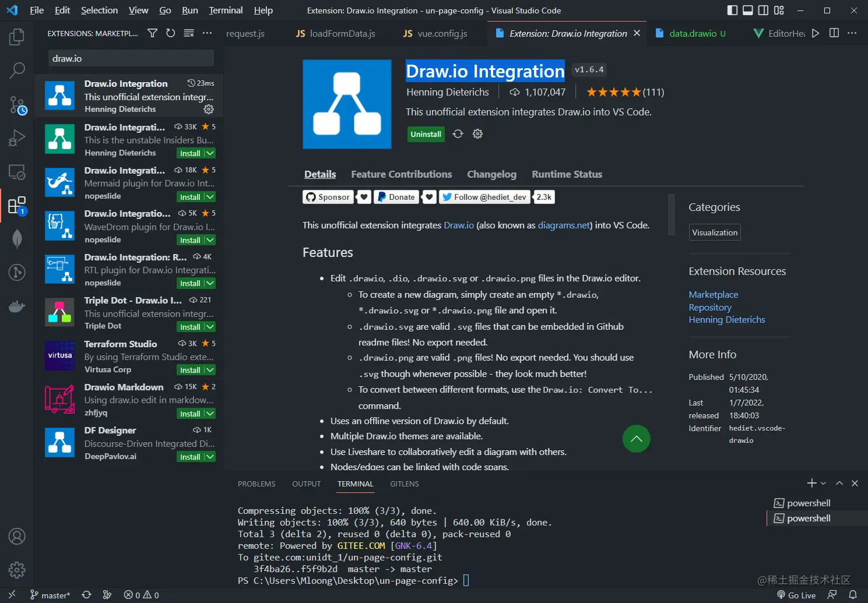Refresh the extensions list
This screenshot has height=603, width=868.
click(x=170, y=33)
